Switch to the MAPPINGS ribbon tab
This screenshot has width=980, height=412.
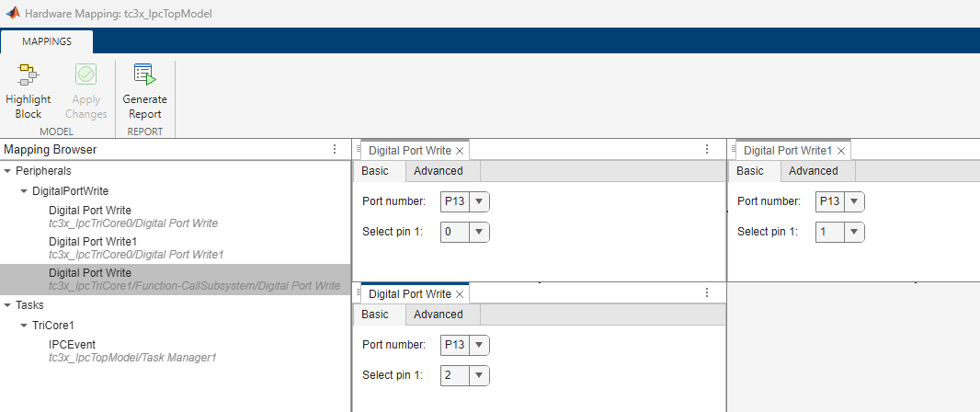pyautogui.click(x=47, y=41)
